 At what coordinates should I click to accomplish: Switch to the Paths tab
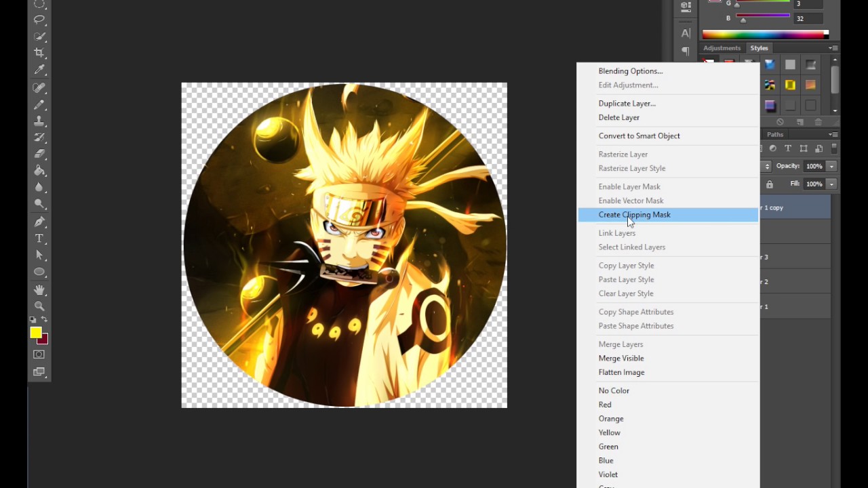click(x=775, y=134)
